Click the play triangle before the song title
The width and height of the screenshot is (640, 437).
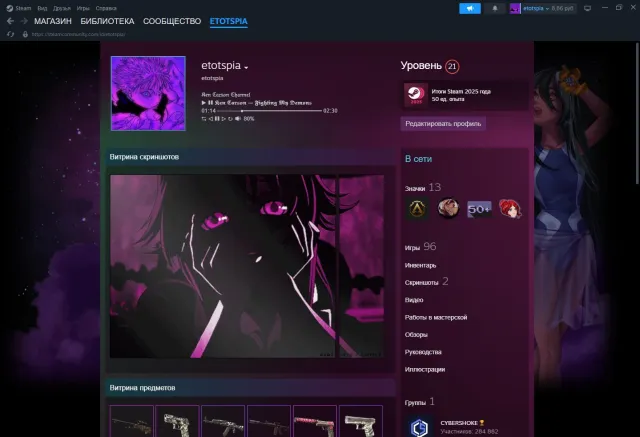[x=204, y=103]
